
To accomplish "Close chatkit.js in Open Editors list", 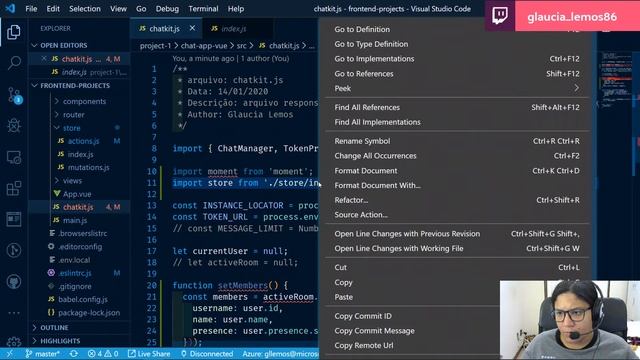I will pos(44,59).
